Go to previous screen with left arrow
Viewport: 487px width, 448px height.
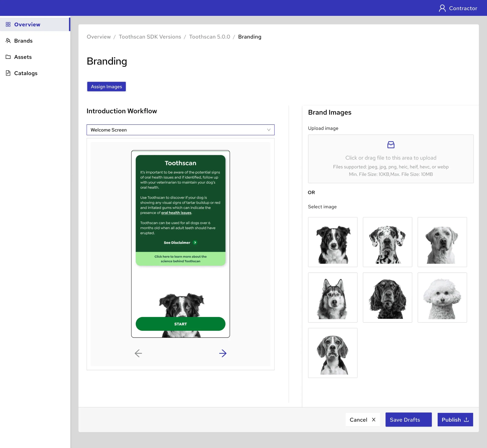tap(138, 353)
